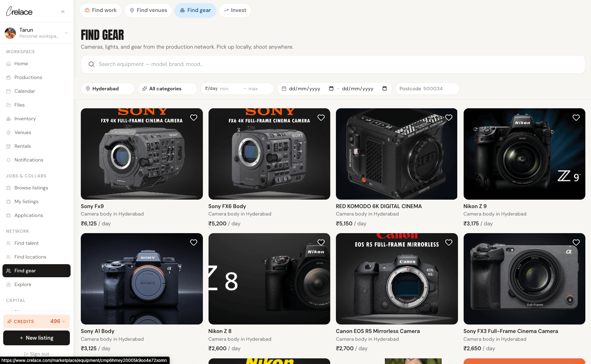Open the start date calendar picker
The image size is (591, 364).
point(331,89)
